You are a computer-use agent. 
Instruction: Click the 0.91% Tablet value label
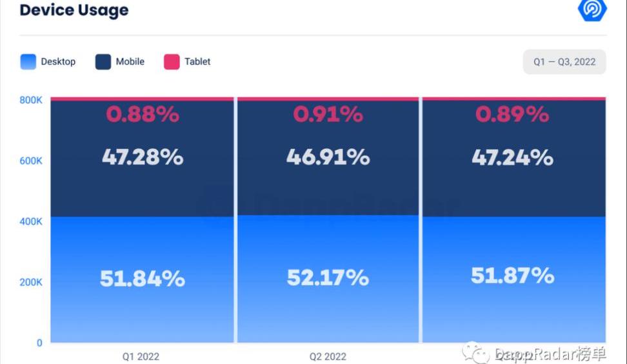click(328, 115)
